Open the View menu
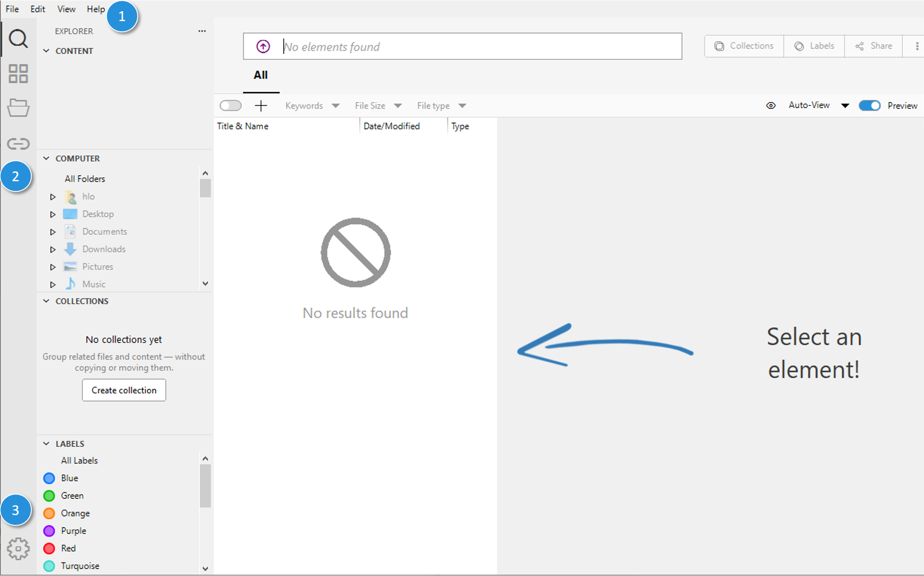The width and height of the screenshot is (924, 576). 66,9
